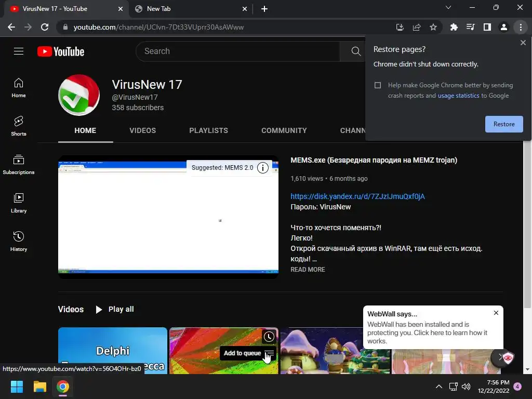Reload the page

tap(45, 27)
